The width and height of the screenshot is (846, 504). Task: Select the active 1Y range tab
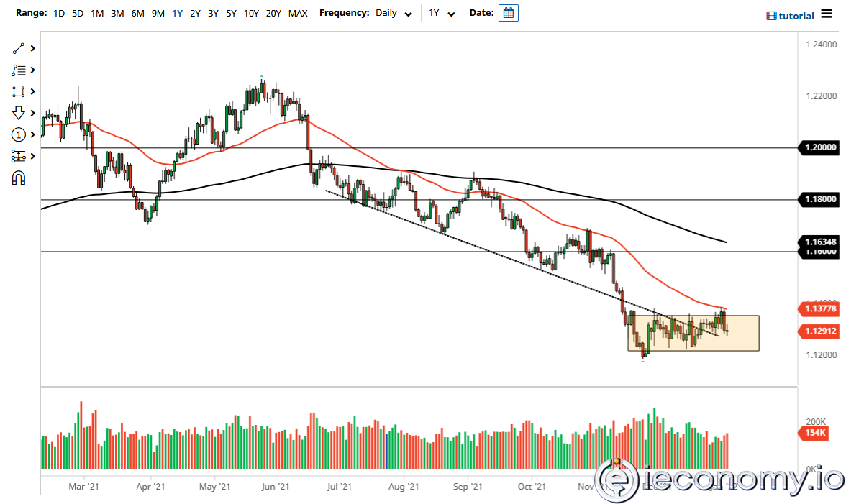pos(177,13)
